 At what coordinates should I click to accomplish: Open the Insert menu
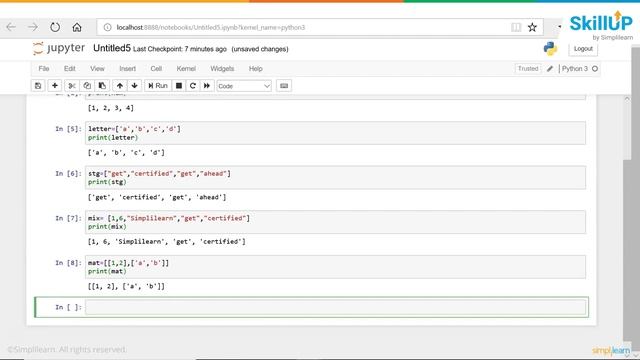(127, 69)
